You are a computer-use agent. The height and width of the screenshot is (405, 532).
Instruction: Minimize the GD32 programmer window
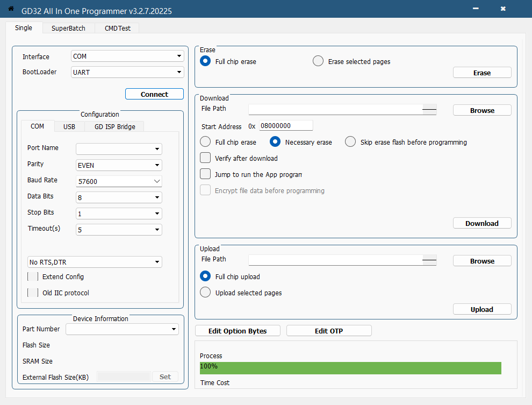(476, 9)
